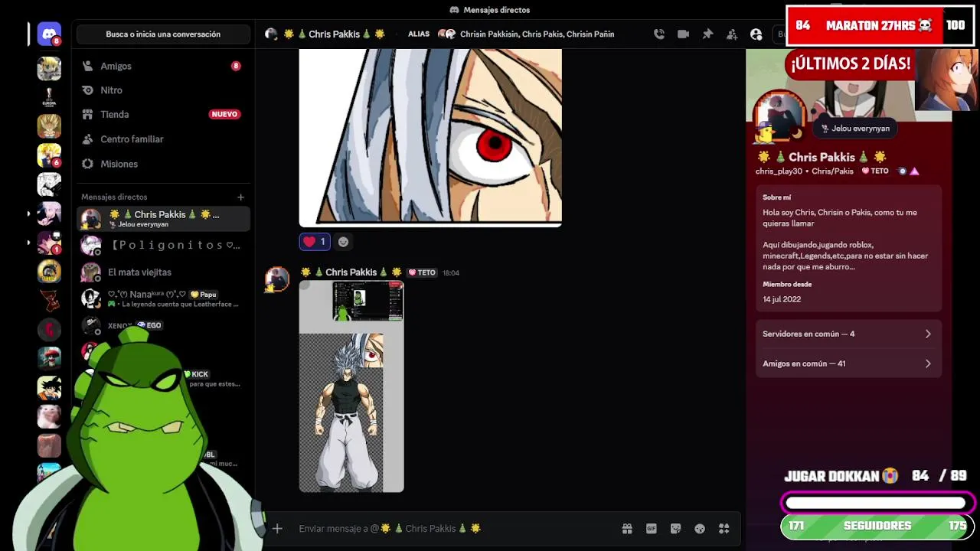Image resolution: width=980 pixels, height=551 pixels.
Task: Open the red-eye drawing image attachment
Action: tap(430, 138)
